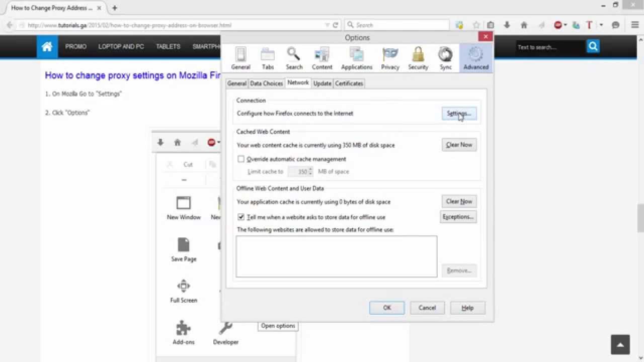Click the proxy settings article heading link
The width and height of the screenshot is (644, 362).
pyautogui.click(x=133, y=75)
